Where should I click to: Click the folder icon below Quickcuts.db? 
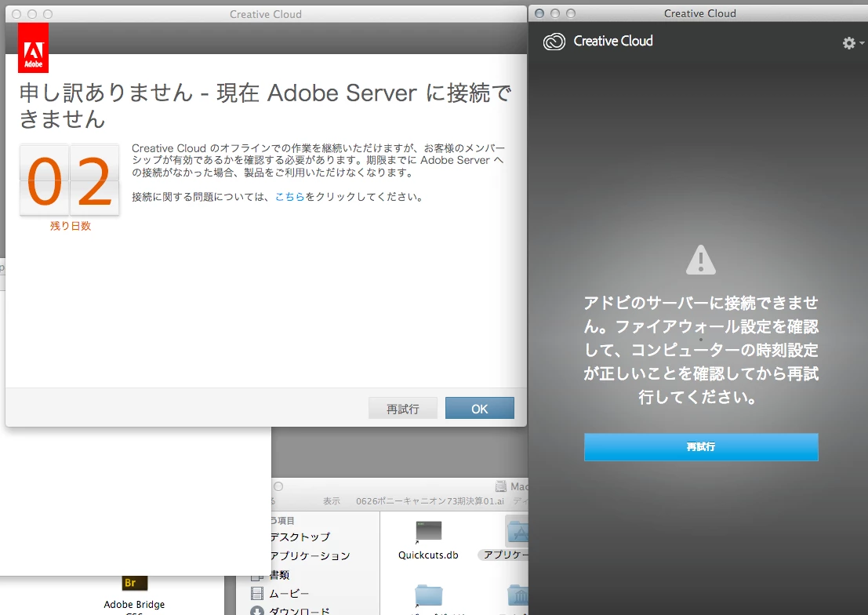point(429,596)
